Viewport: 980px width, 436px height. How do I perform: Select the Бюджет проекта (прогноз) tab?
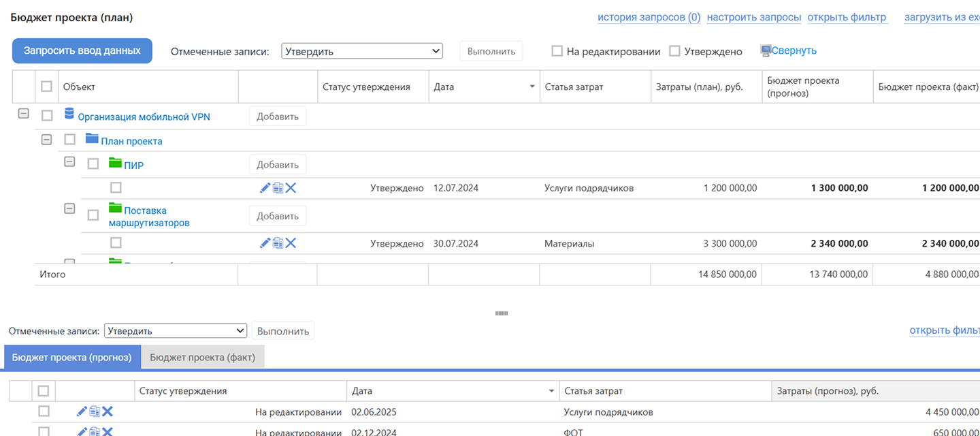(x=71, y=357)
